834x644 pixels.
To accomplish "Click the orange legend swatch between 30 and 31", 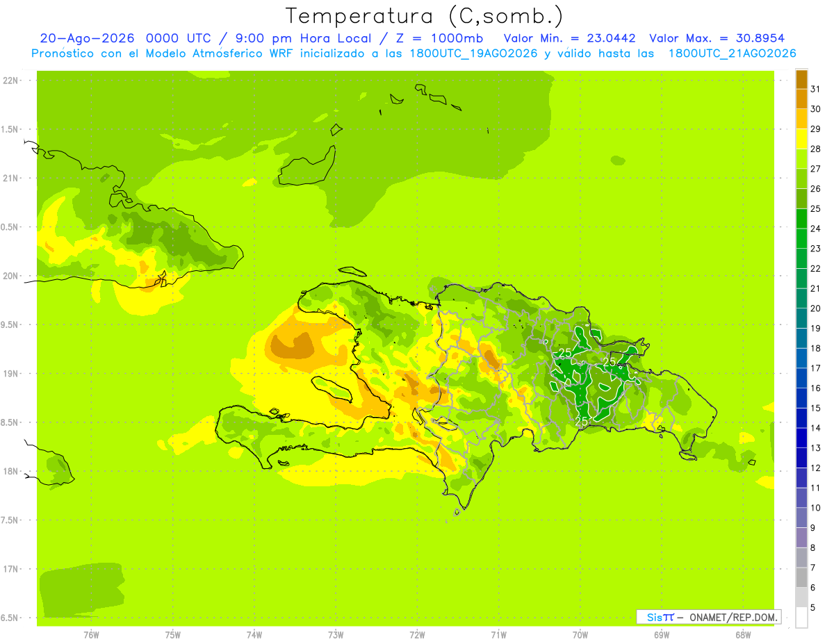I will click(x=801, y=99).
